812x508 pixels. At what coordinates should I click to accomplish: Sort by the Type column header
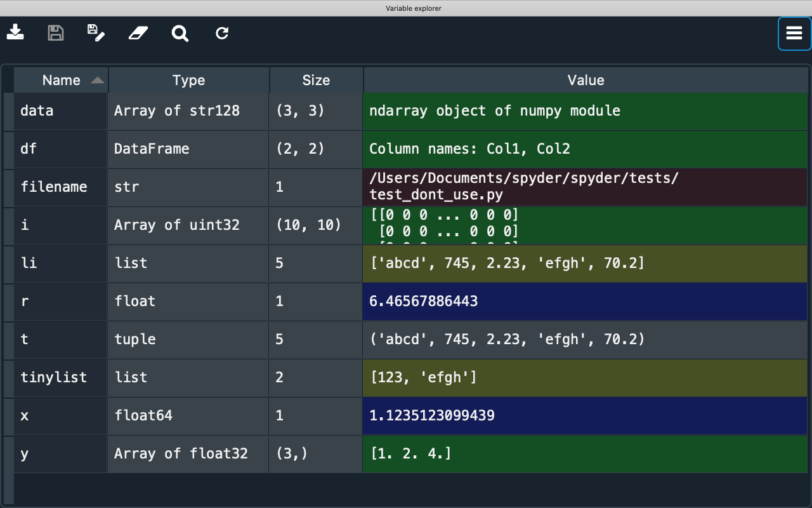click(x=188, y=80)
